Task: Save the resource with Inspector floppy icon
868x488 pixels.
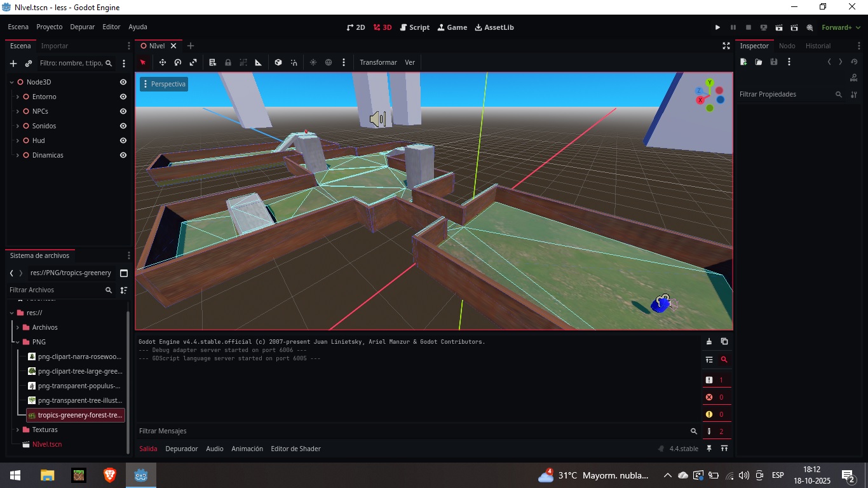Action: pos(774,62)
